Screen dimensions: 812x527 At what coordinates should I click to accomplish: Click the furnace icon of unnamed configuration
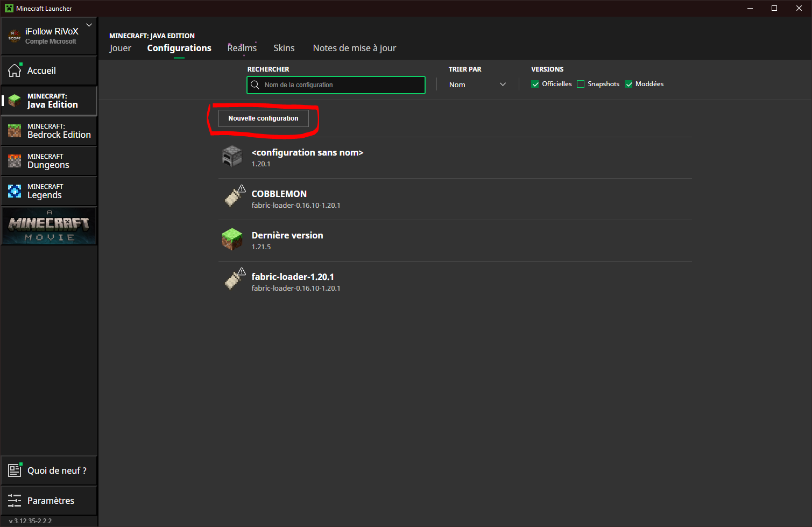click(x=232, y=157)
